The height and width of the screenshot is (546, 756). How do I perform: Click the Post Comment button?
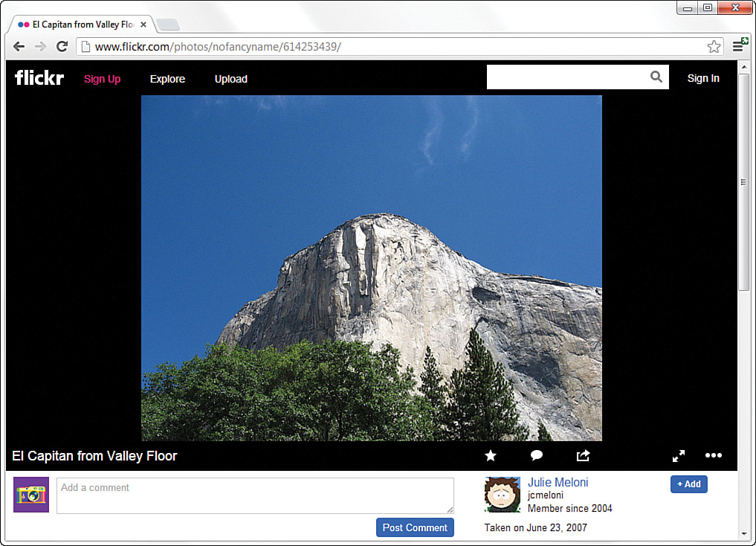click(415, 527)
